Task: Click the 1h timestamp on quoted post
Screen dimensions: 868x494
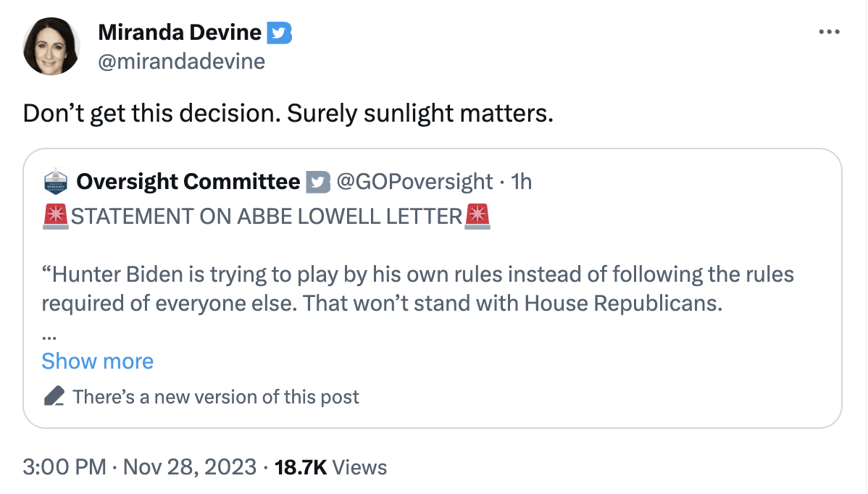Action: (x=522, y=182)
